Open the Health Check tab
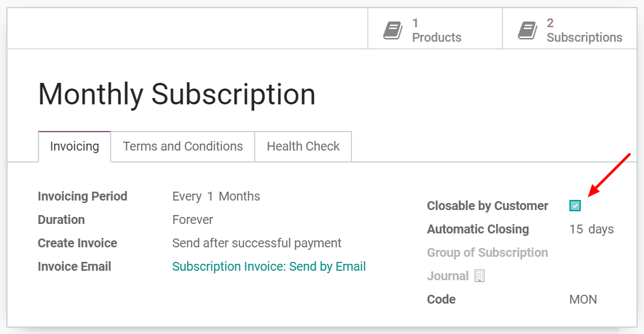The width and height of the screenshot is (644, 334). click(303, 146)
